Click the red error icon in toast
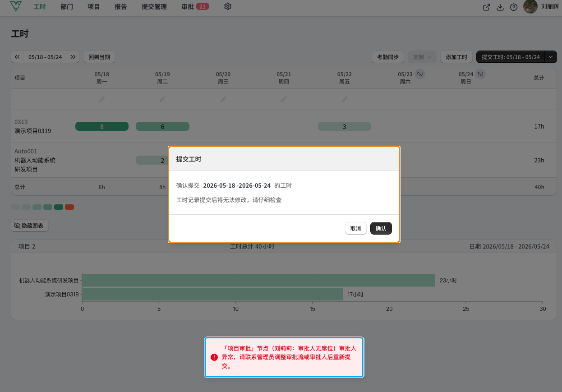Viewport: 562px width, 392px height. [x=214, y=357]
